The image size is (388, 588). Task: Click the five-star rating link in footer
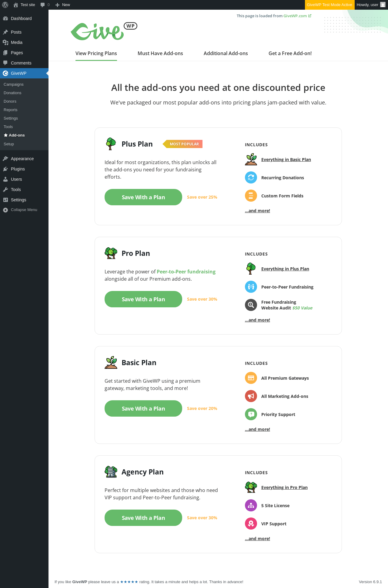click(129, 582)
